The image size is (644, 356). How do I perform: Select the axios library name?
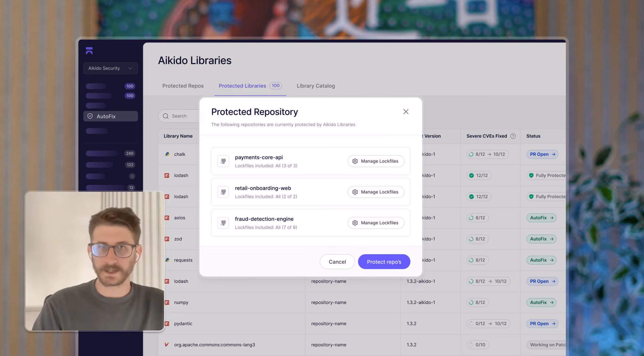pyautogui.click(x=180, y=218)
